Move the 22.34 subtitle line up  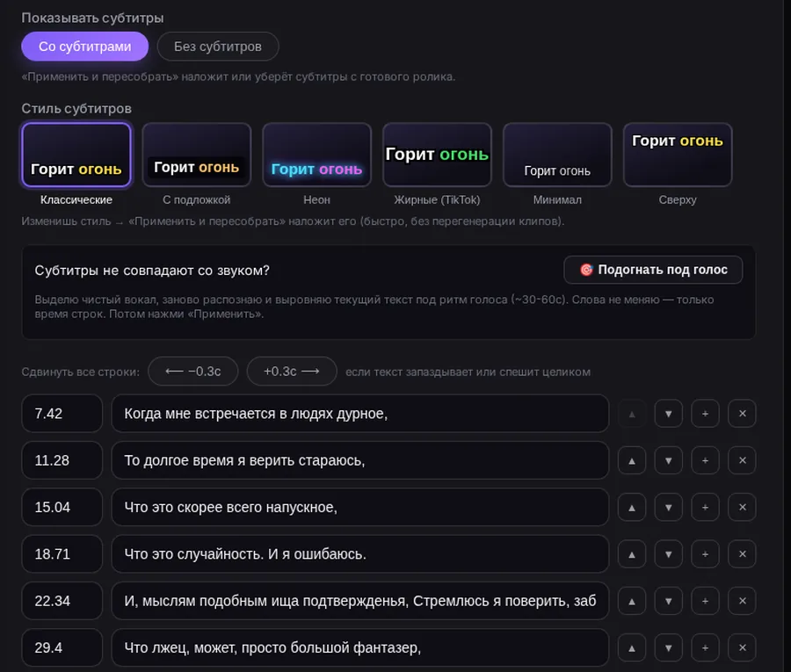[632, 601]
